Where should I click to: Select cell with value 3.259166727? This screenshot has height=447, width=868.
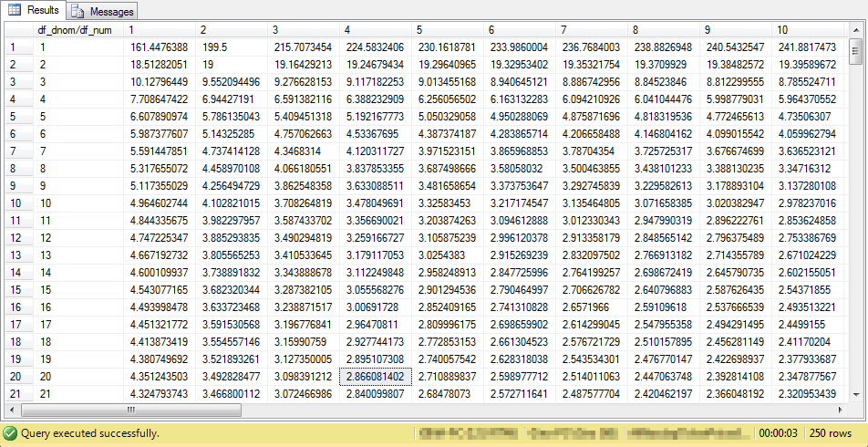click(x=376, y=238)
